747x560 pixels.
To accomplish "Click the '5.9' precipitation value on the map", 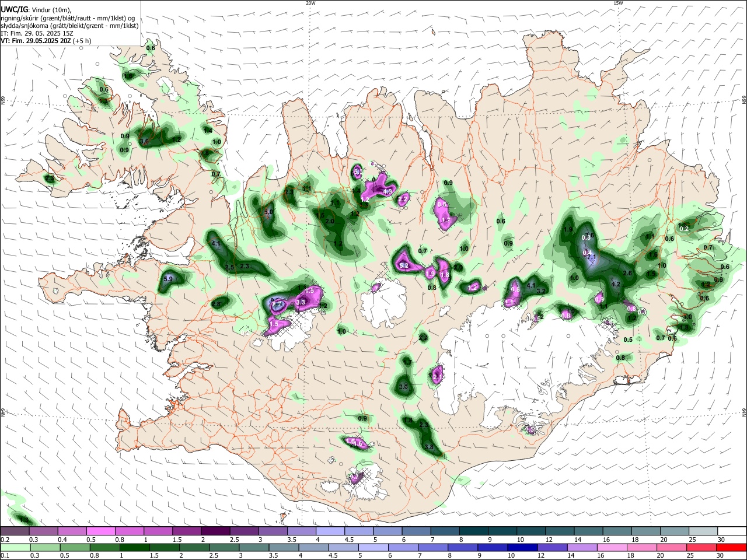I will coord(169,279).
